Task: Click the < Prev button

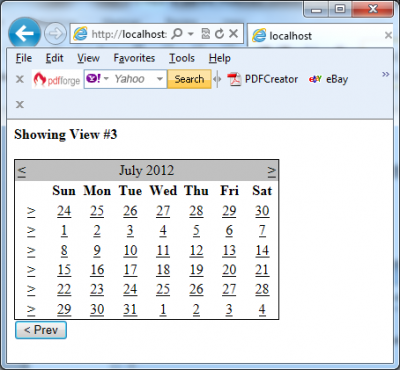Action: click(x=41, y=330)
